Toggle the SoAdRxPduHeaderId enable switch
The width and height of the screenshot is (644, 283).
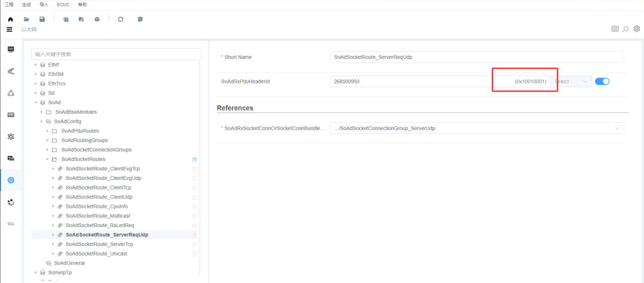(x=602, y=81)
